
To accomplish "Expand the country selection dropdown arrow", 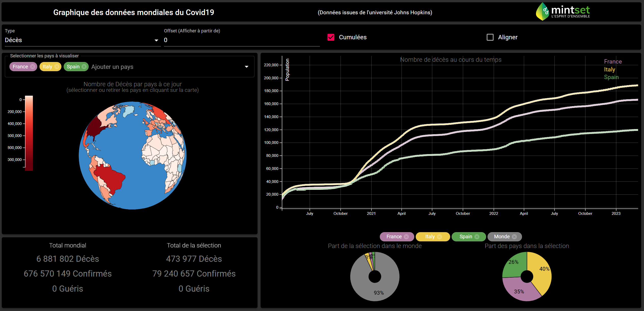I will pos(246,67).
